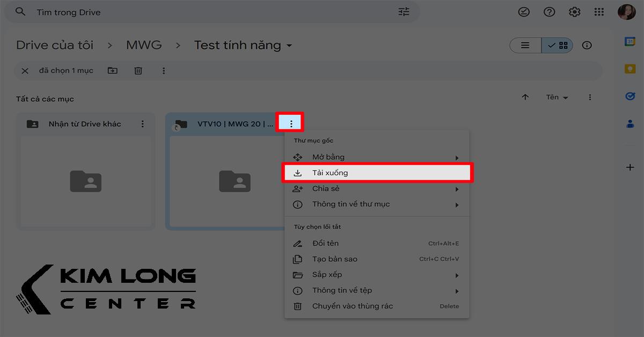Open the 'MWG' breadcrumb folder
Viewport: 644px width, 337px height.
[x=144, y=45]
